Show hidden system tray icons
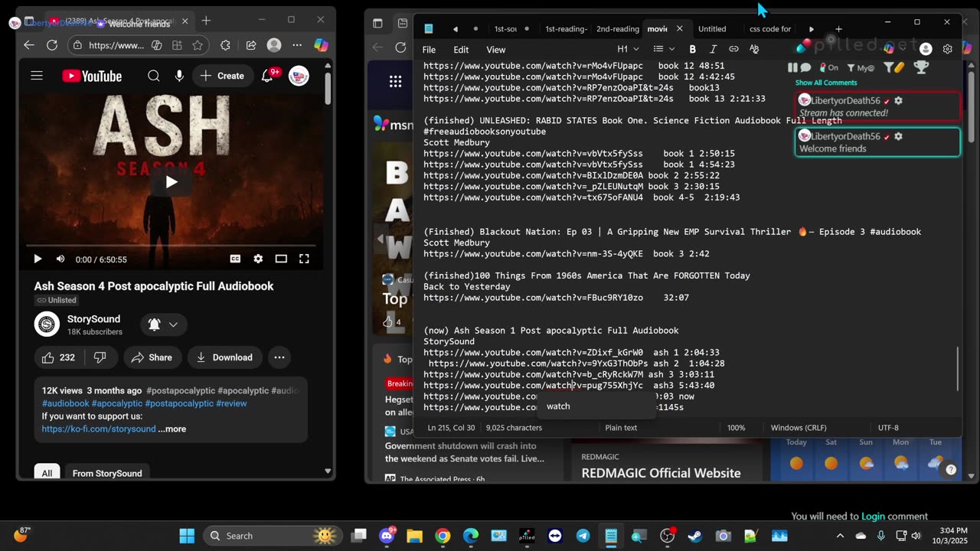The image size is (980, 551). pos(840,536)
